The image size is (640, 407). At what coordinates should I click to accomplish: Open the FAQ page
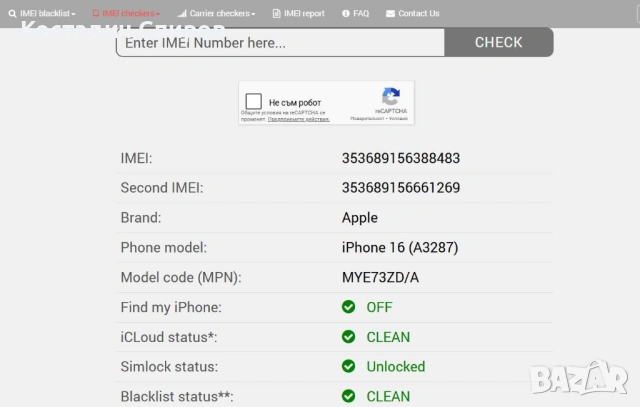(x=356, y=13)
